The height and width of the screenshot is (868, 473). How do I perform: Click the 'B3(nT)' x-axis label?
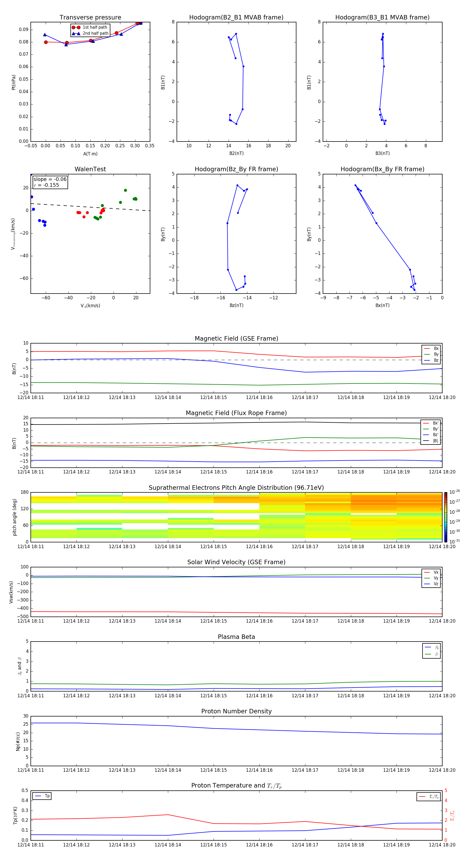(x=382, y=153)
